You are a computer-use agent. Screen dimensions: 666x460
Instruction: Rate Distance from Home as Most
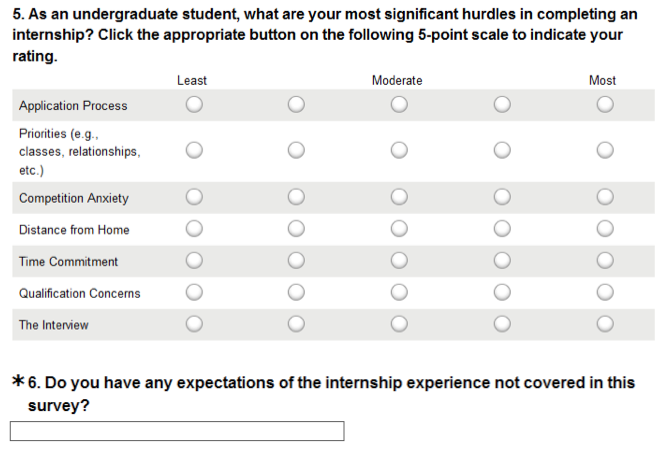pyautogui.click(x=605, y=229)
